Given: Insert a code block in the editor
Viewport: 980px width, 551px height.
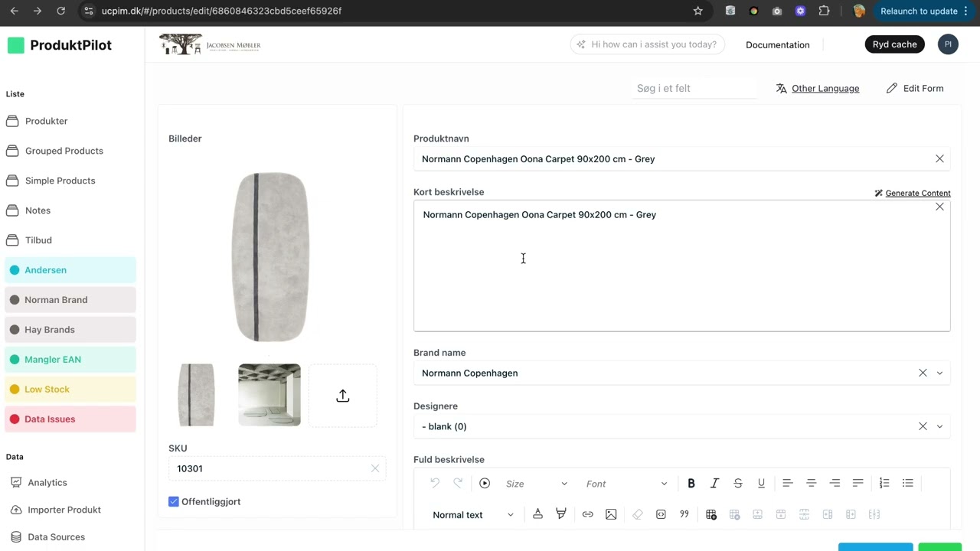Looking at the screenshot, I should point(661,514).
